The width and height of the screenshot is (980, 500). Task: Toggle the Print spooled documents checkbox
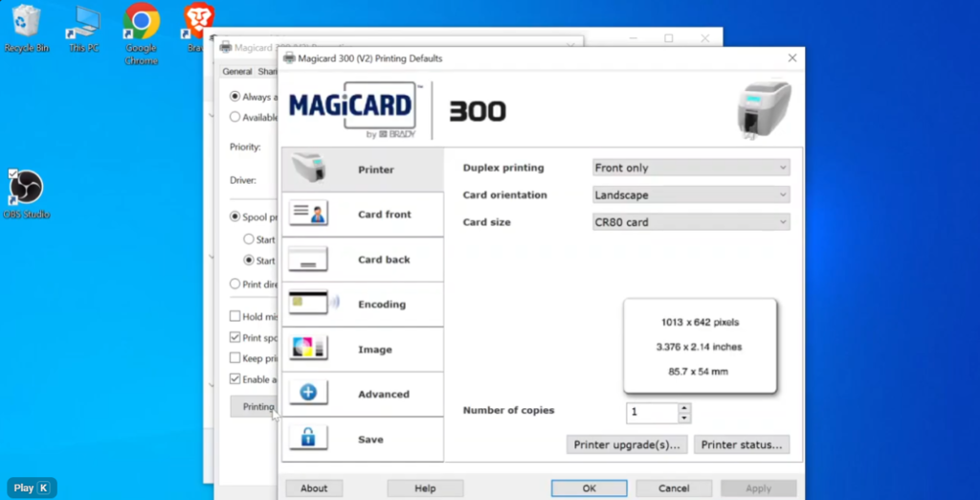(235, 337)
